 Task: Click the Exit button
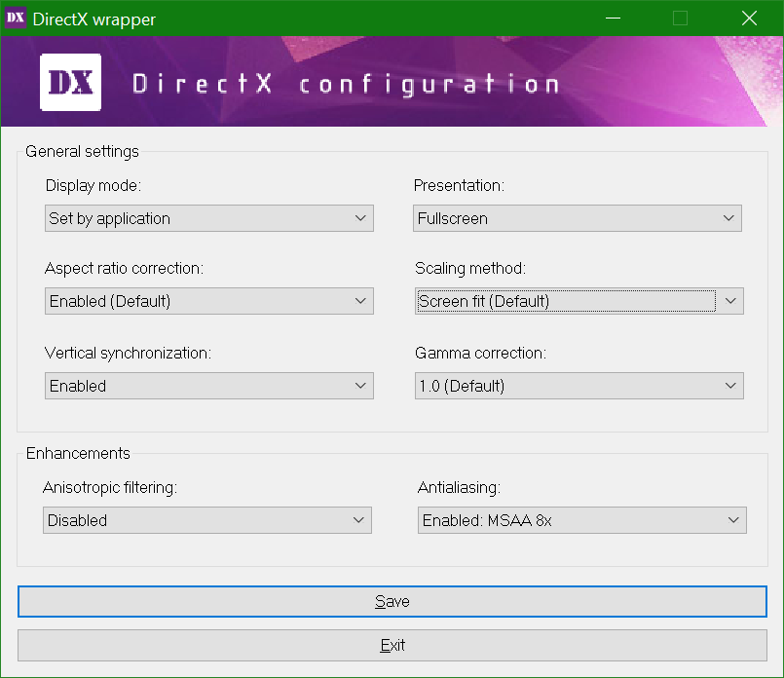392,646
